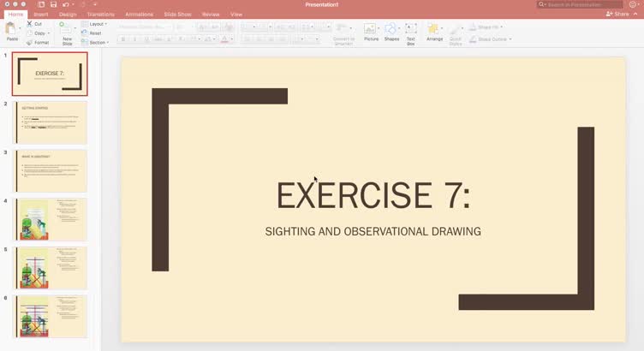Click the Section icon
644x351 pixels.
[x=85, y=42]
